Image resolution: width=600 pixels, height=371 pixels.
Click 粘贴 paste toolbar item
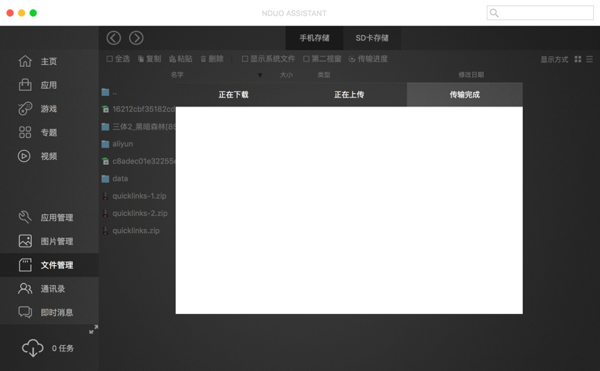(181, 59)
